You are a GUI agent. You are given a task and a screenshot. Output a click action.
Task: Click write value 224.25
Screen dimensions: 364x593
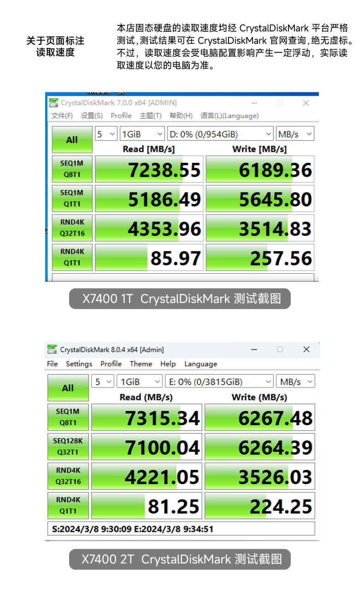coord(260,506)
